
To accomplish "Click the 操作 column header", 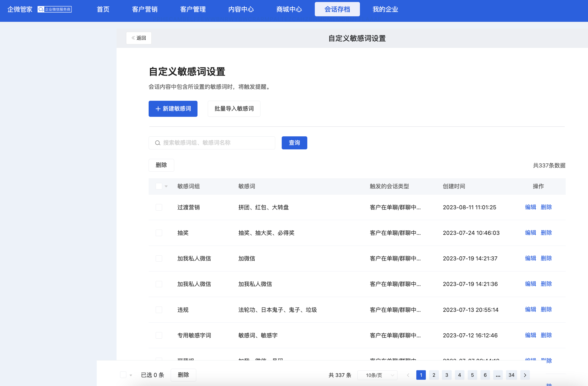I will [x=538, y=186].
